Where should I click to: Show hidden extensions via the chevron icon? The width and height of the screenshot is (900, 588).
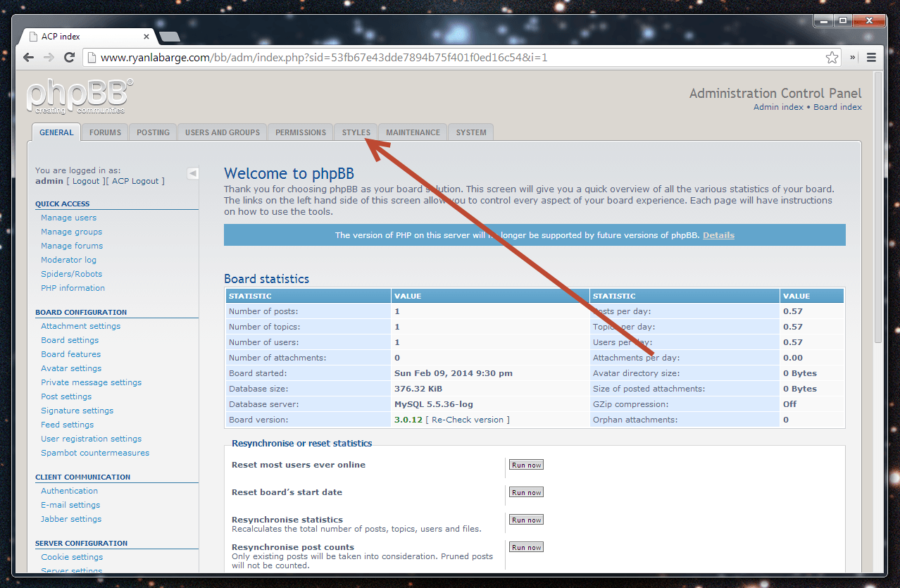[x=853, y=58]
